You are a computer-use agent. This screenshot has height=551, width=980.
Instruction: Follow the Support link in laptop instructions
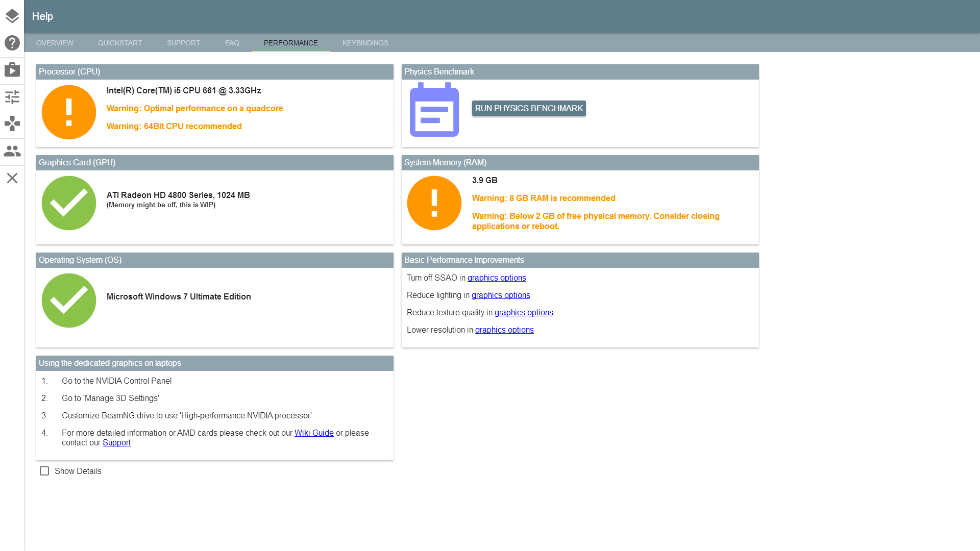coord(116,442)
